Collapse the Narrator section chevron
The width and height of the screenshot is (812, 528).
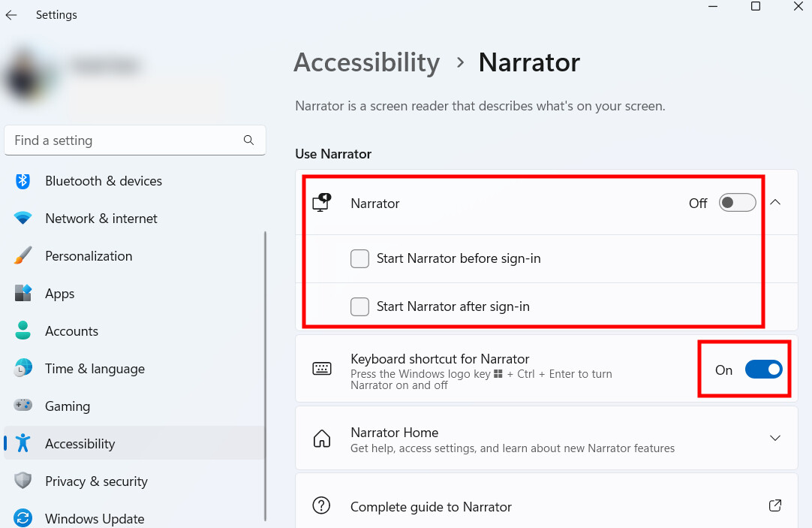point(775,202)
